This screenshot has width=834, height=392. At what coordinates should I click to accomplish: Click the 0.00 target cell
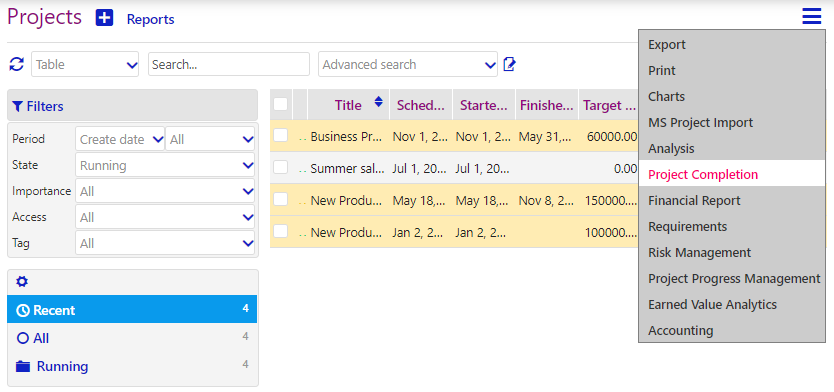[625, 169]
